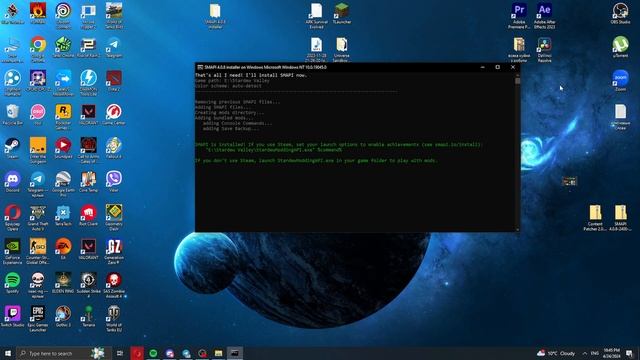Open the EA app desktop shortcut
Viewport: 640px width, 360px height.
click(x=63, y=249)
